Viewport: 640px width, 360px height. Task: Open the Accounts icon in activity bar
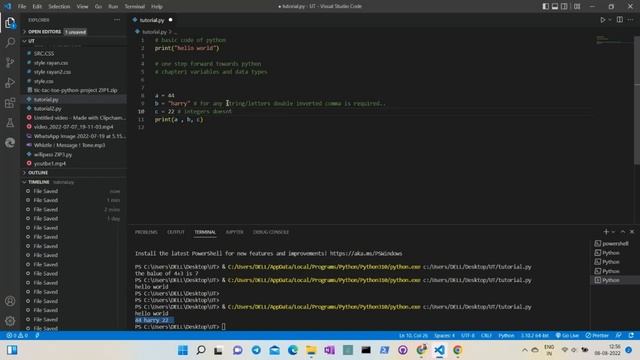click(10, 301)
